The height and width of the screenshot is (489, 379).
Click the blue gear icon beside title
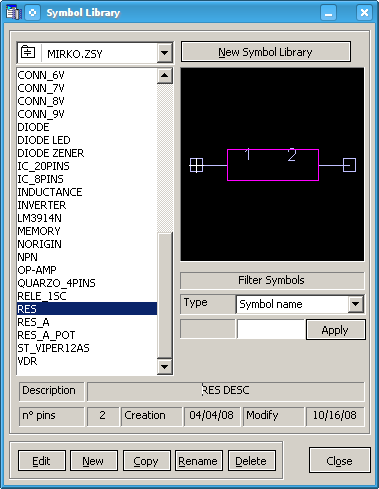click(x=32, y=13)
